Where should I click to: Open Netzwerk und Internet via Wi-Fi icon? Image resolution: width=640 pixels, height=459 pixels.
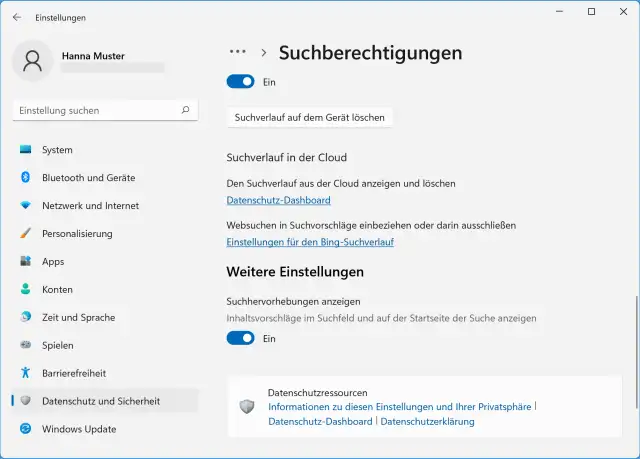[26, 206]
